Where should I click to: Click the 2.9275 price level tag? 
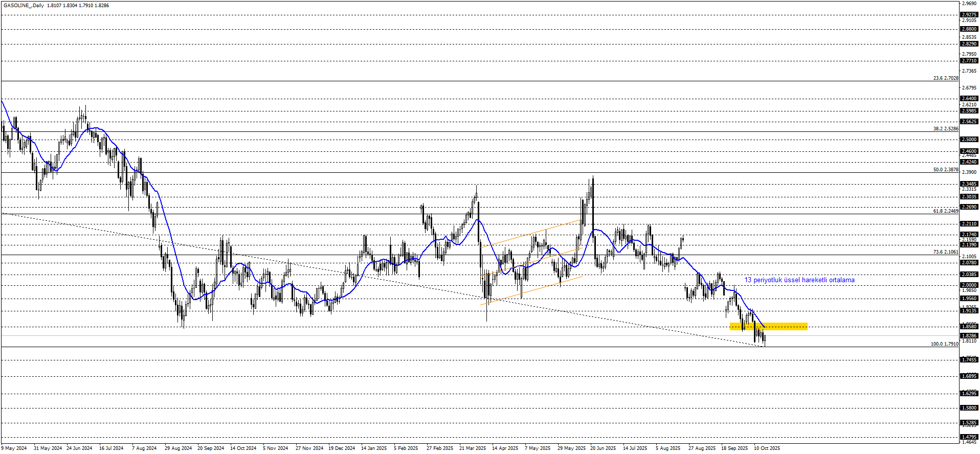tap(969, 15)
